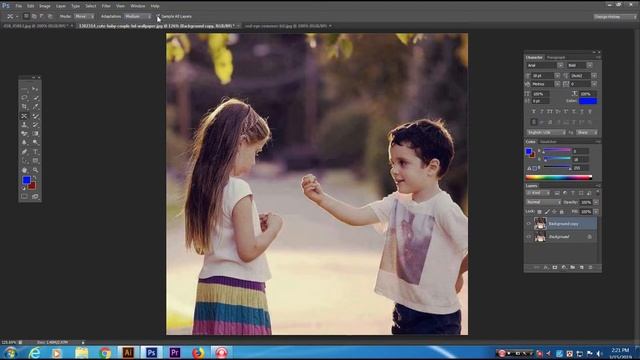This screenshot has height=360, width=640.
Task: Toggle lock all padlock in Layers panel
Action: click(562, 212)
